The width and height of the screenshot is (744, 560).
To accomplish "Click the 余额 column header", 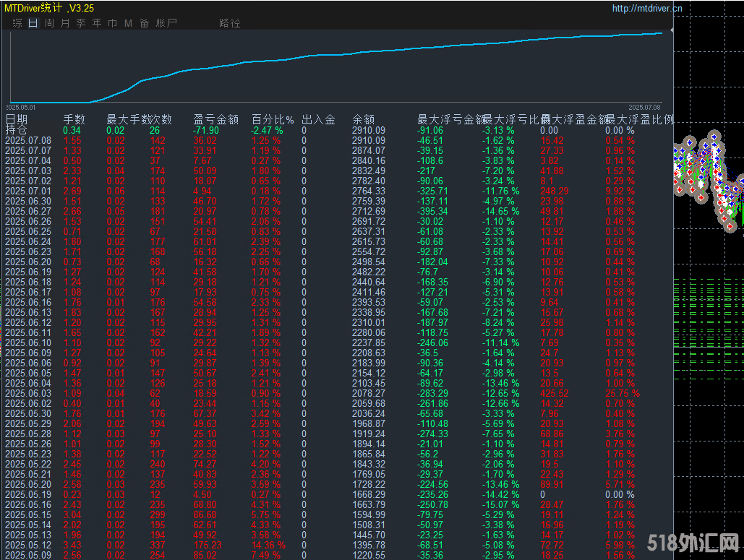I will coord(364,119).
